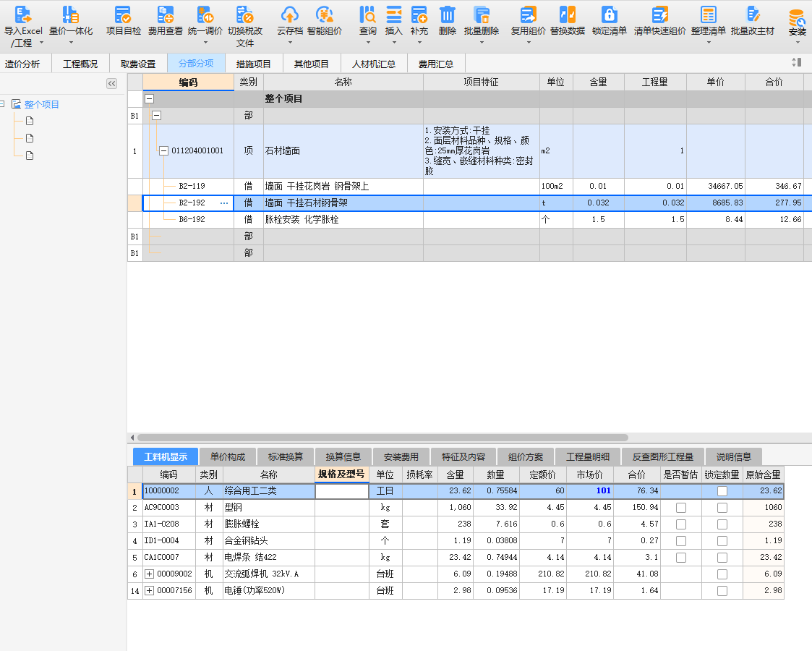Switch to the 取费设置 tab
The width and height of the screenshot is (812, 651).
pyautogui.click(x=138, y=64)
